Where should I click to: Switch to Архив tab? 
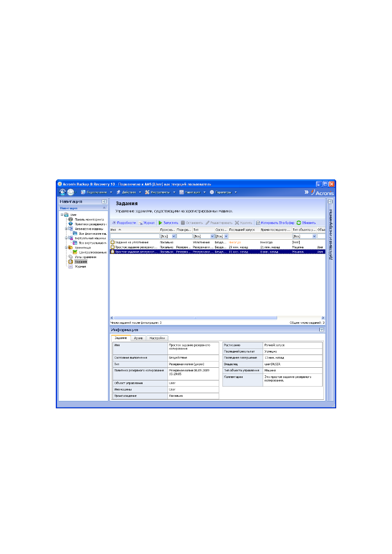(x=138, y=338)
